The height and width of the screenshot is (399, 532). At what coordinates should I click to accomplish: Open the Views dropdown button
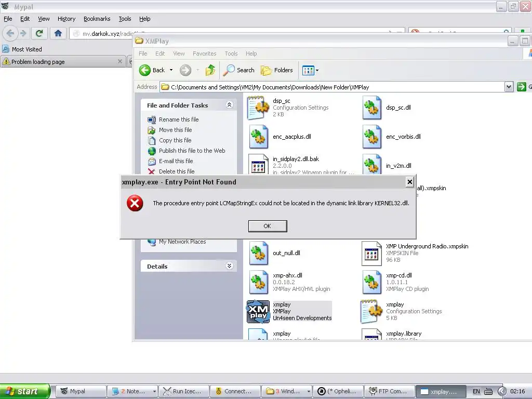pos(310,70)
